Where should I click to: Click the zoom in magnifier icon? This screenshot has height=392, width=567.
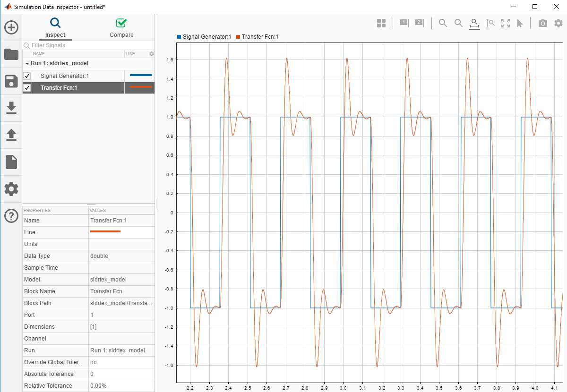click(443, 23)
